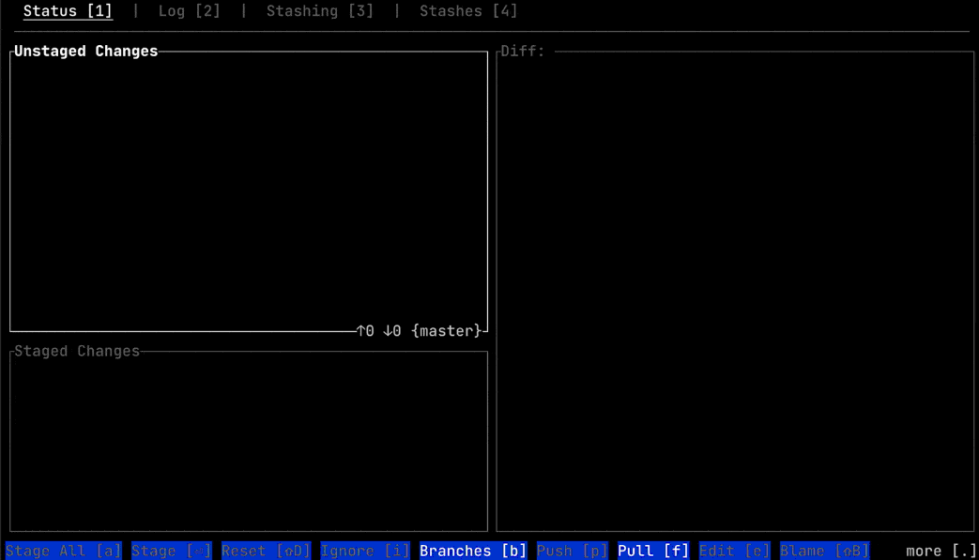The height and width of the screenshot is (560, 979).
Task: Trigger the Push [p] command
Action: (572, 551)
